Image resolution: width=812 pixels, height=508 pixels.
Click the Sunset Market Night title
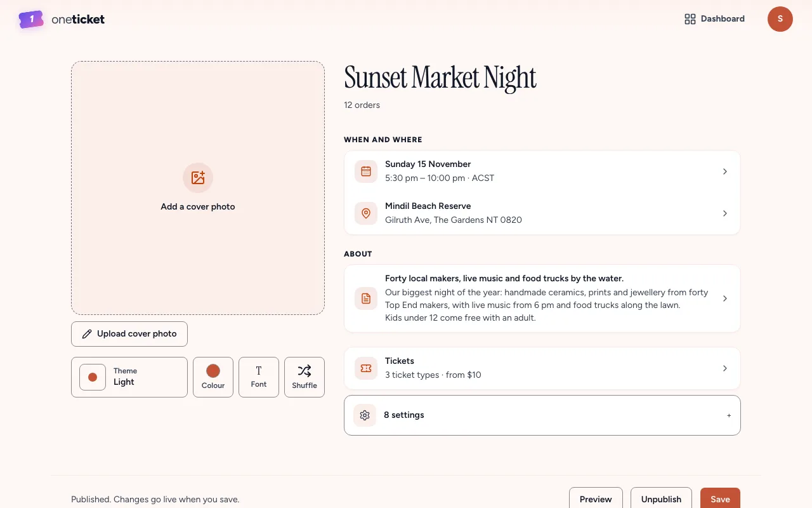click(x=440, y=78)
